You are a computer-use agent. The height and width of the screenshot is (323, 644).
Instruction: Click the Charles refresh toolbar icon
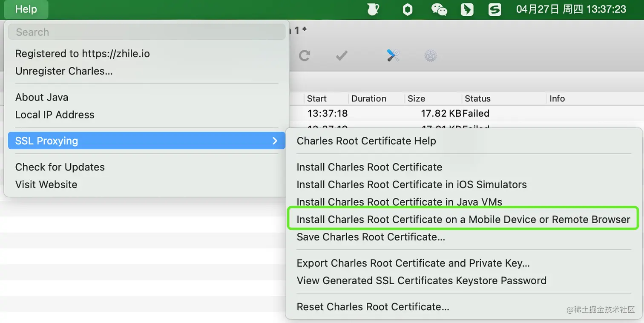pos(304,55)
